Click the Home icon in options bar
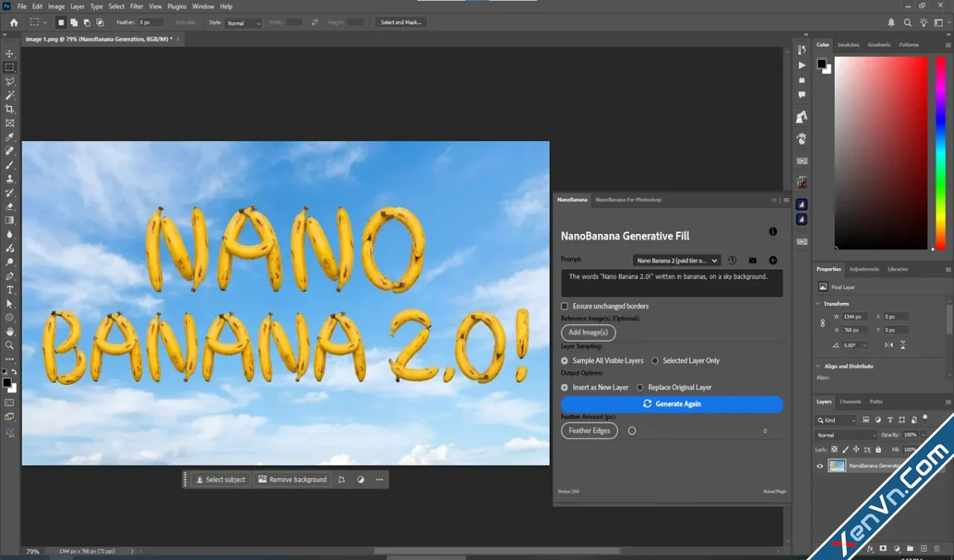This screenshot has height=560, width=954. tap(13, 22)
